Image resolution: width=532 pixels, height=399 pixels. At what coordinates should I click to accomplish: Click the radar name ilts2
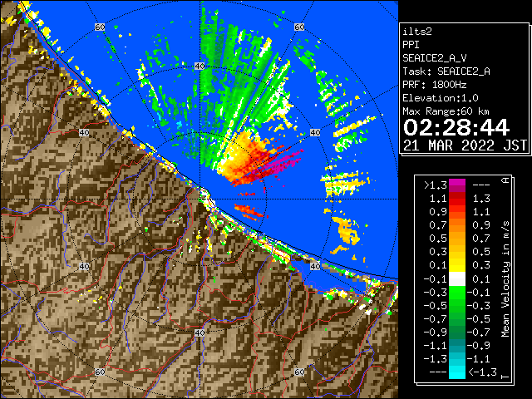click(x=417, y=32)
